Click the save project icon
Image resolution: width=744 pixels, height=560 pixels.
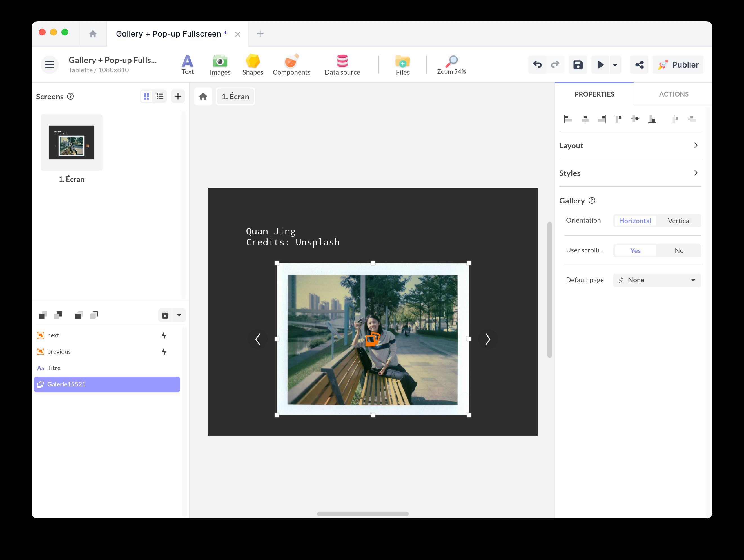(x=578, y=64)
